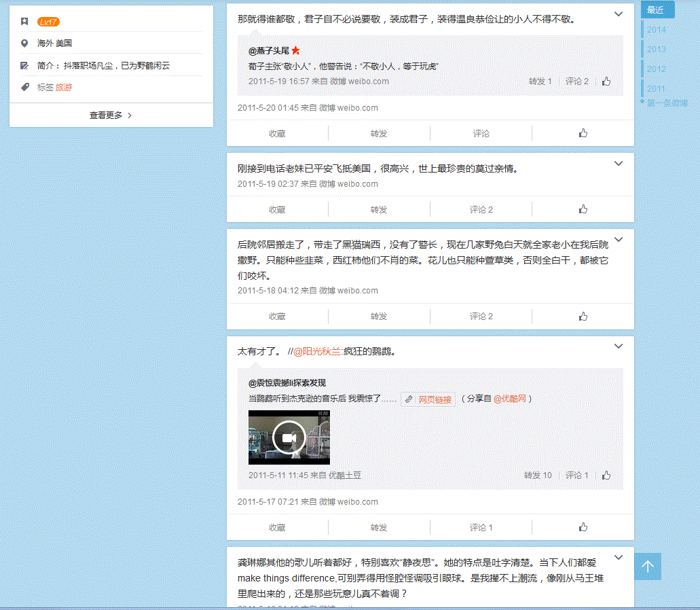This screenshot has width=700, height=610.
Task: Like the quoted parrot video post
Action: coord(606,476)
